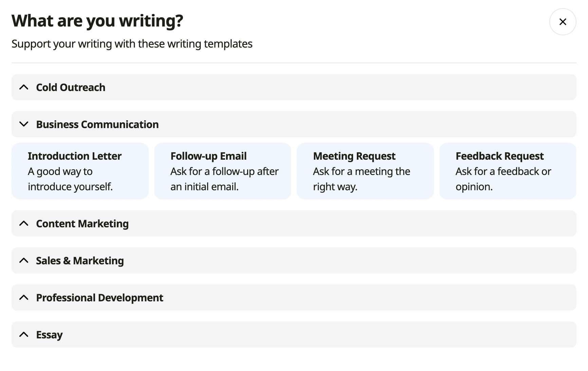Expand the Essay section header
This screenshot has width=588, height=371.
pyautogui.click(x=294, y=335)
